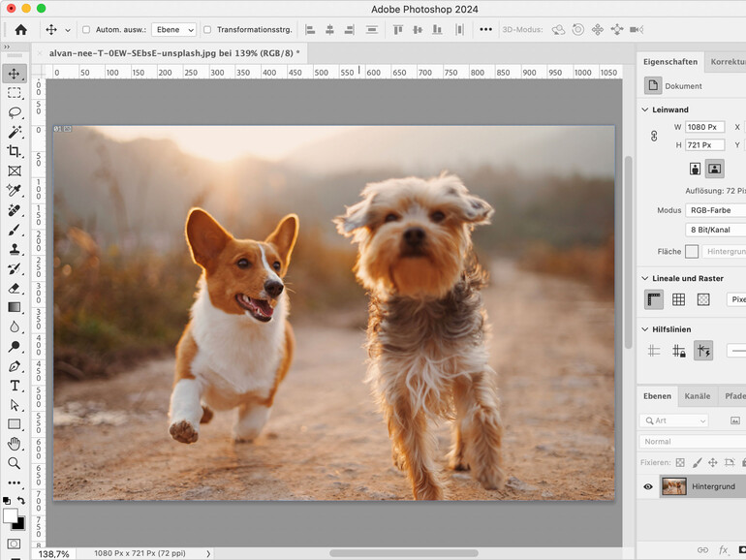The width and height of the screenshot is (746, 560).
Task: Select the Lasso tool
Action: click(15, 112)
